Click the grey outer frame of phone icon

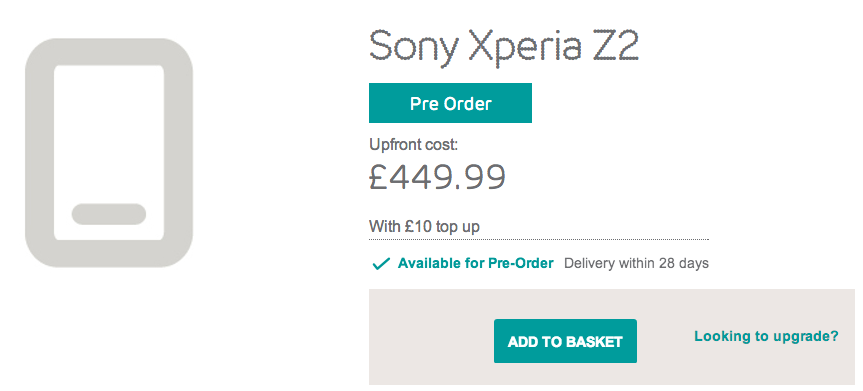click(x=40, y=153)
